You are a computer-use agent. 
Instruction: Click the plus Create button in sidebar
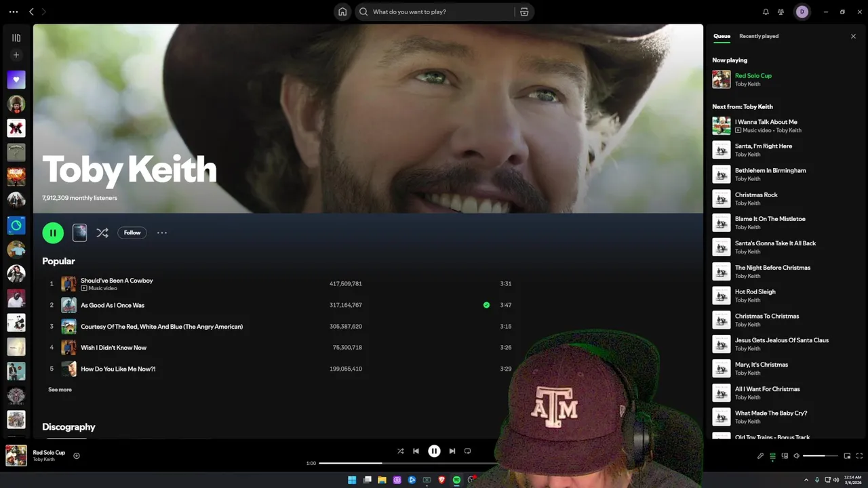[x=16, y=55]
